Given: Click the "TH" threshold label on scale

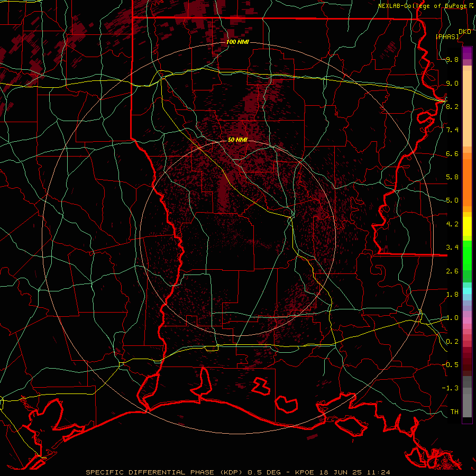Looking at the screenshot, I should tap(454, 411).
